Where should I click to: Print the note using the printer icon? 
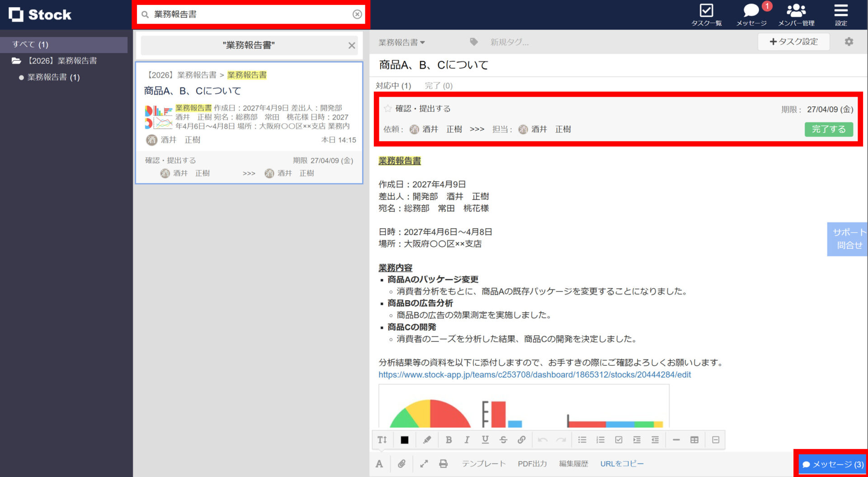(x=443, y=463)
